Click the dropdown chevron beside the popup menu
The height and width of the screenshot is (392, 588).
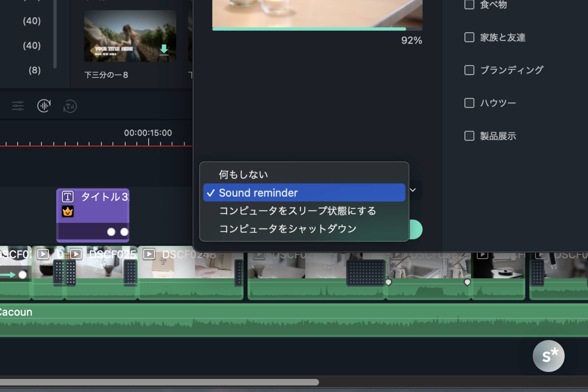[x=413, y=190]
